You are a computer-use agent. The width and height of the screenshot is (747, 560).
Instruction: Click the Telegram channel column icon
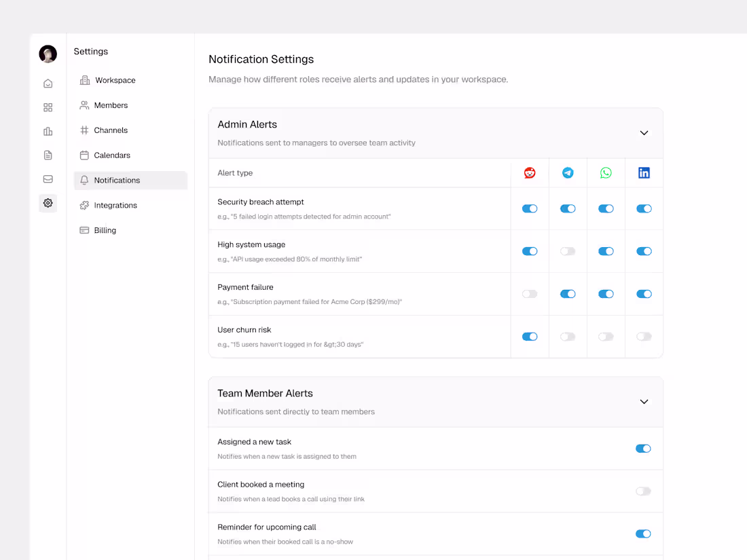(x=568, y=172)
